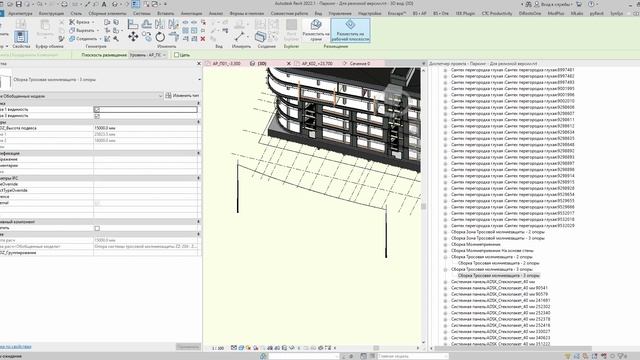Click the Mirror draw axis tool

coord(173,24)
